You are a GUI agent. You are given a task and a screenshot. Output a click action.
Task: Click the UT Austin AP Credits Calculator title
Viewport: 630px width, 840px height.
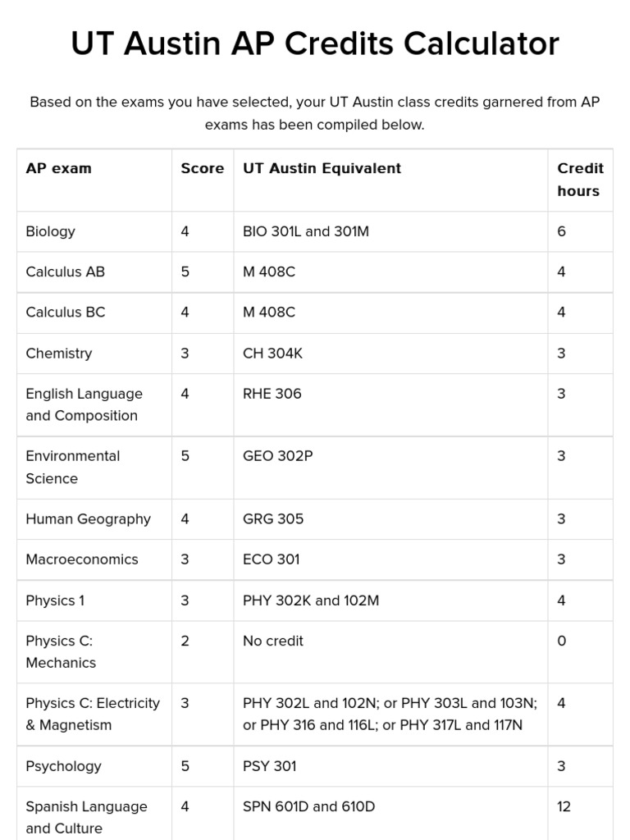click(x=315, y=43)
